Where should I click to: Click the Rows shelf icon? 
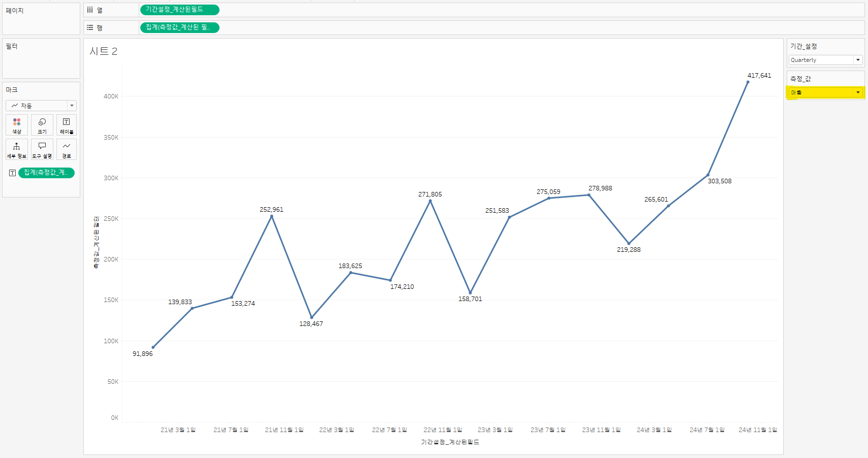90,27
